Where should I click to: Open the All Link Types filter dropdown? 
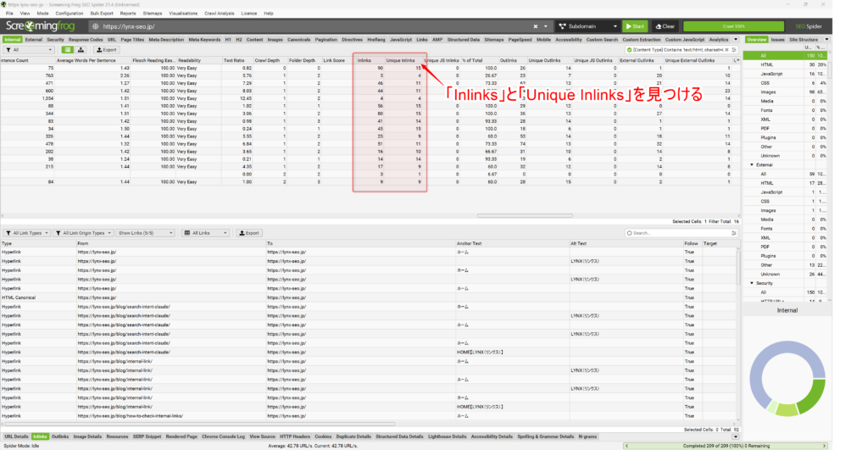(26, 232)
